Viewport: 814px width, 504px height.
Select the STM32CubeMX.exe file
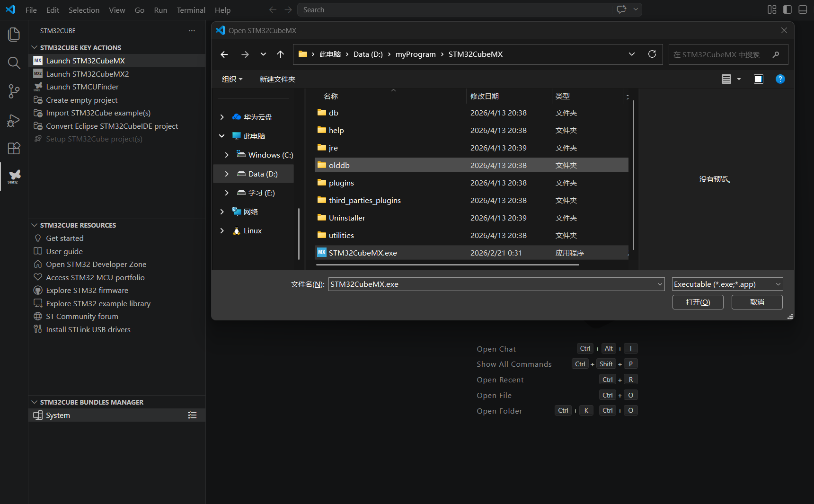472,253
